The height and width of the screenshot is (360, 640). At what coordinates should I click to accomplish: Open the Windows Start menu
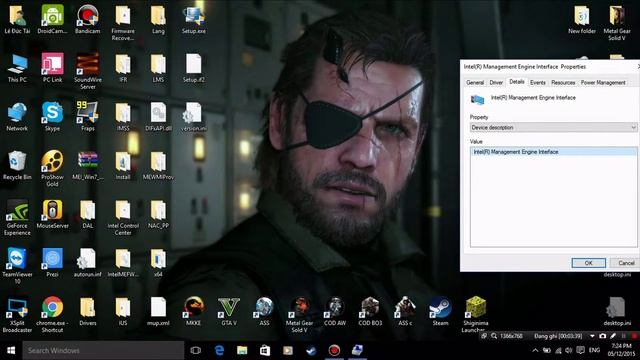11,350
